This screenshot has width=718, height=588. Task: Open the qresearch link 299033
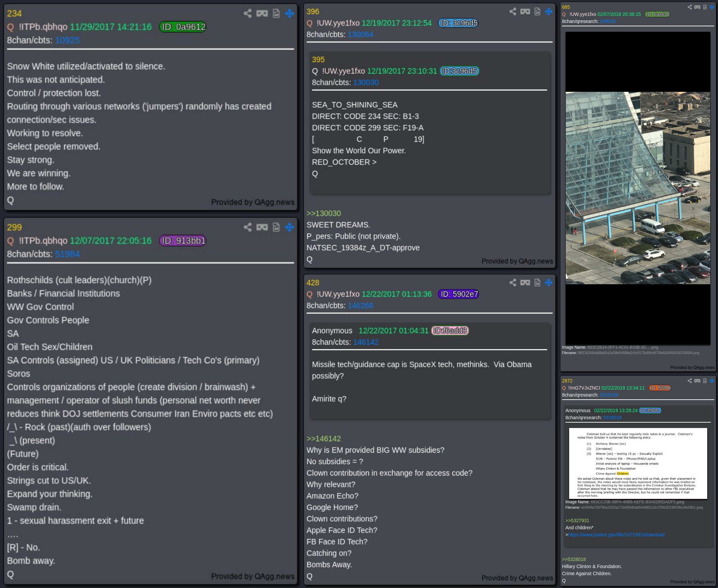(608, 21)
